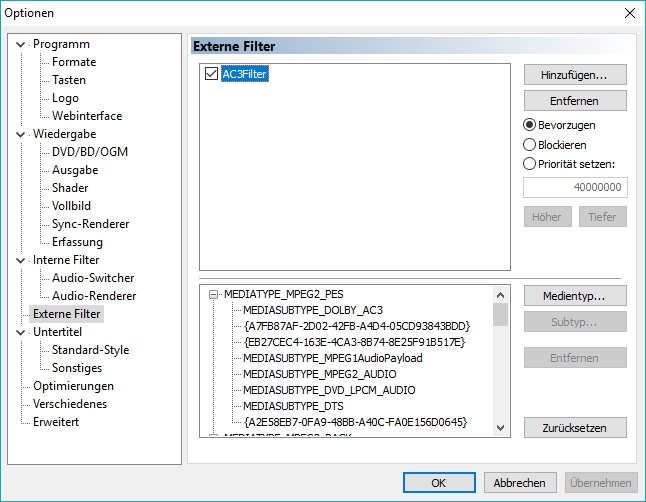The width and height of the screenshot is (646, 502).
Task: Click the media type list scrollbar thumb
Action: 501,314
